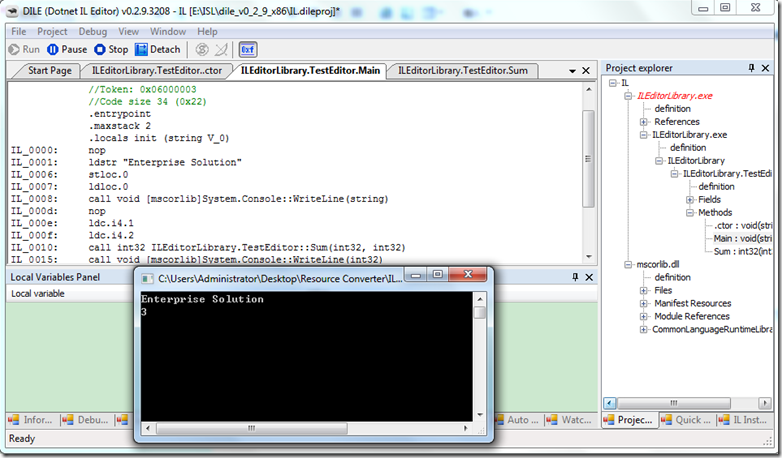Select the Projec... panel tab

[630, 420]
